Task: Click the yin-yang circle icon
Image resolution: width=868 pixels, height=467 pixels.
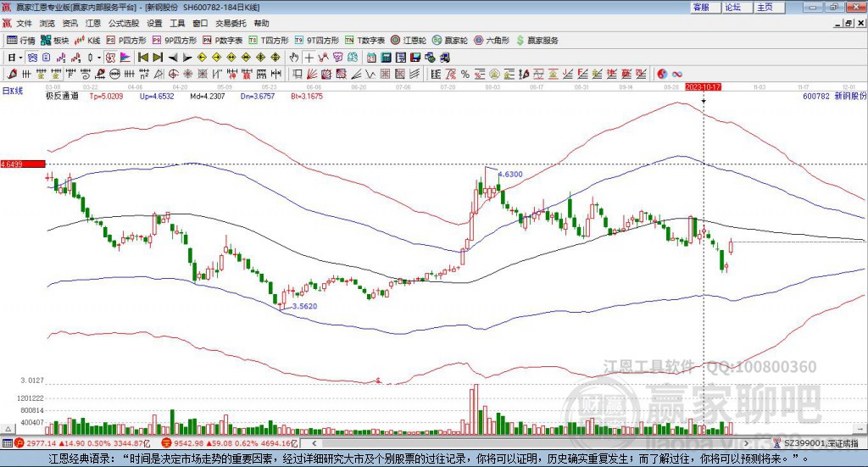Action: (661, 74)
